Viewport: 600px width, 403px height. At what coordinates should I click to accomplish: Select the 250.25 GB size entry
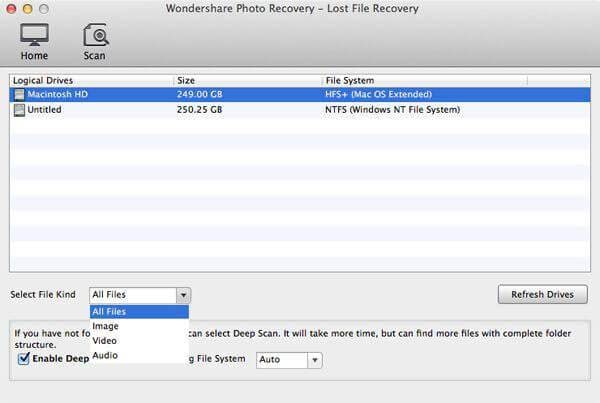coord(199,109)
